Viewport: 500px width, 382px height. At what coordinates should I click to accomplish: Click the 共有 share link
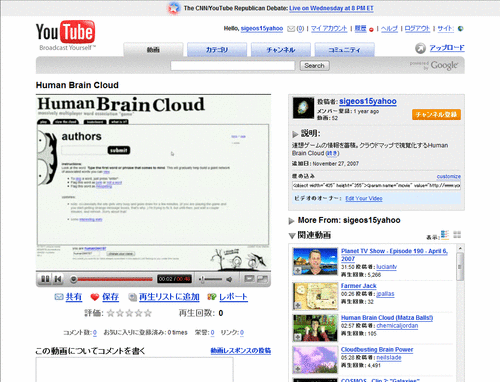click(x=74, y=297)
